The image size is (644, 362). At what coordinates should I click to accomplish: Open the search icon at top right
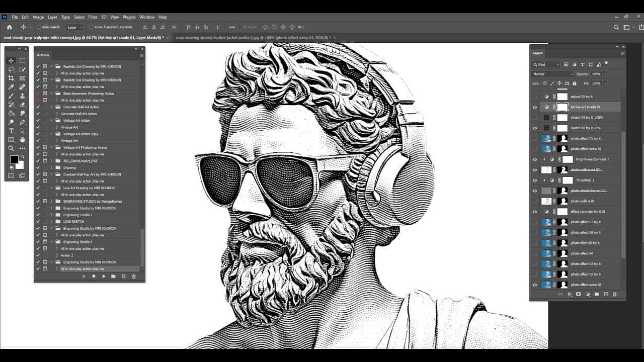[616, 27]
